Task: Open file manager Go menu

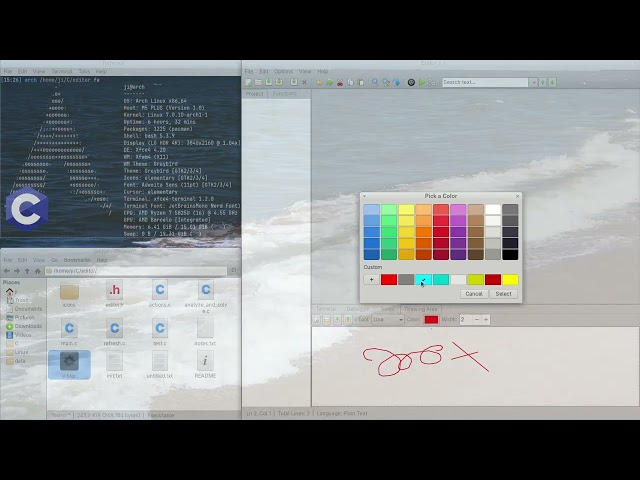Action: point(54,260)
